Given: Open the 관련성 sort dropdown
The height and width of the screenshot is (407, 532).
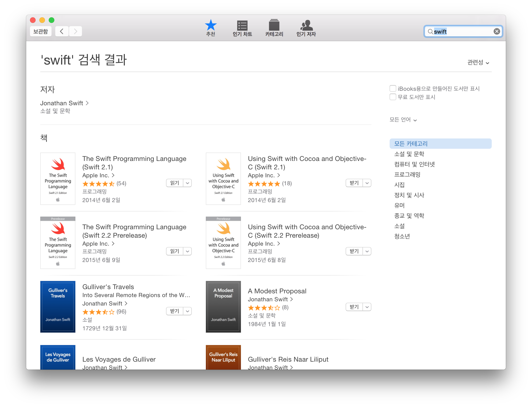Looking at the screenshot, I should point(478,62).
